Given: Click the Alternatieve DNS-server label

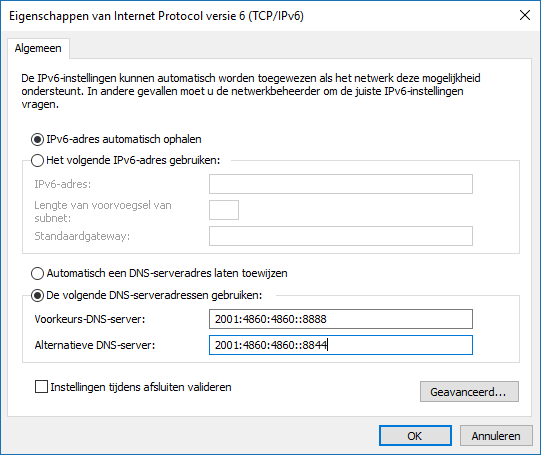Looking at the screenshot, I should pos(95,345).
